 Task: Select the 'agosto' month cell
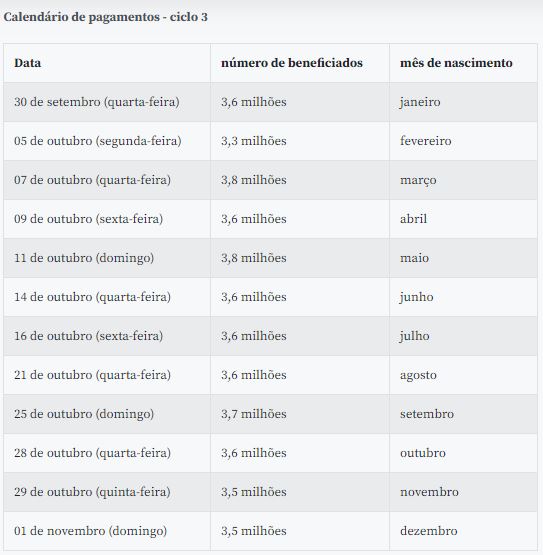[x=463, y=375]
